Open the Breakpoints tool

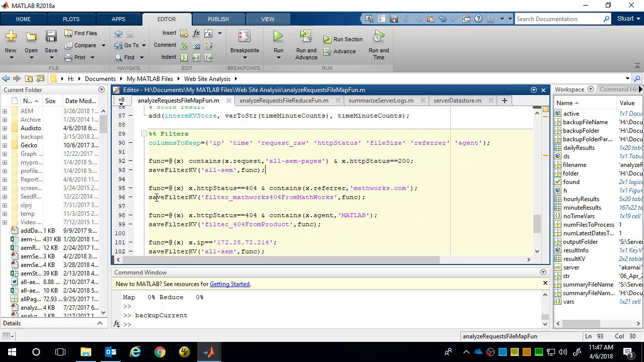(245, 37)
